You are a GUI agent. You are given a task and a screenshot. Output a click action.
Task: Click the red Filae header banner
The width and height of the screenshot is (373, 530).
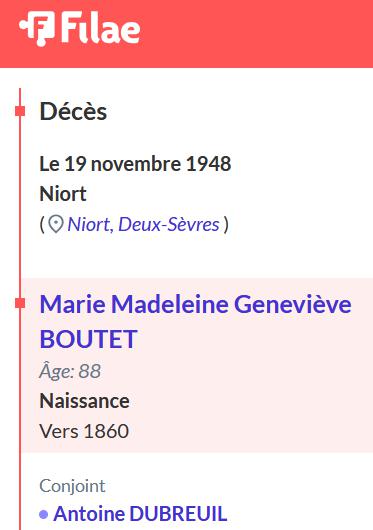pyautogui.click(x=186, y=34)
